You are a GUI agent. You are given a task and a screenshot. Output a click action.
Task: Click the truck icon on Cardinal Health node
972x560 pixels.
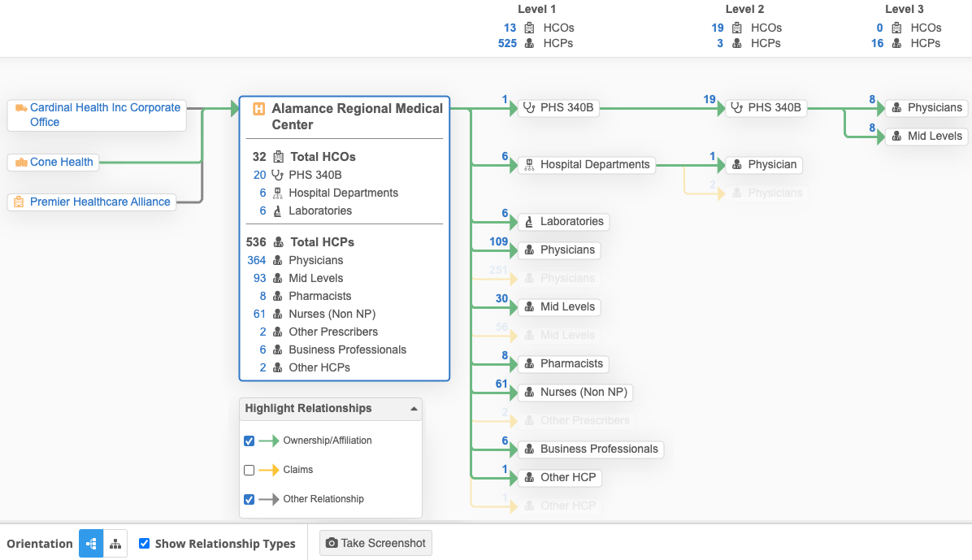[x=21, y=108]
